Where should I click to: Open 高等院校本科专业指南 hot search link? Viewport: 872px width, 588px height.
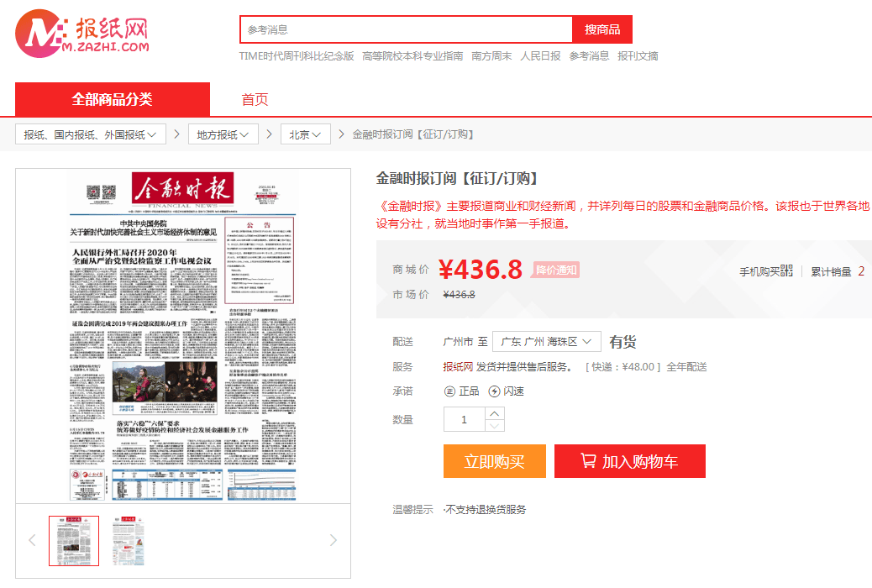click(412, 56)
